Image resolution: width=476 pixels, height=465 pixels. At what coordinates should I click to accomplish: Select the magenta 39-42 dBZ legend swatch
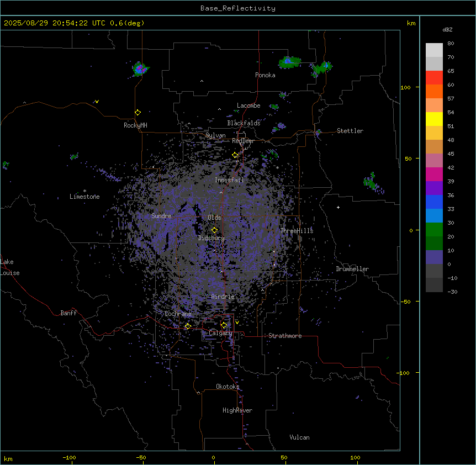coord(434,174)
